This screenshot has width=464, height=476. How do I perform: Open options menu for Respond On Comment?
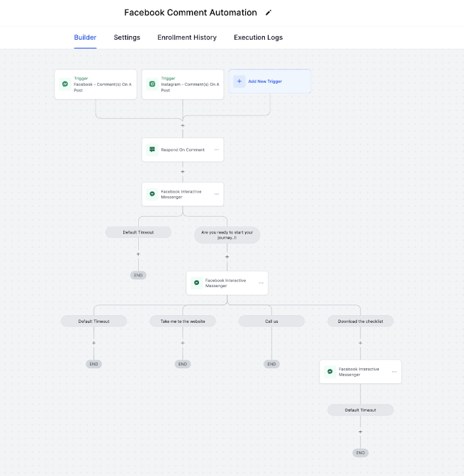click(217, 150)
